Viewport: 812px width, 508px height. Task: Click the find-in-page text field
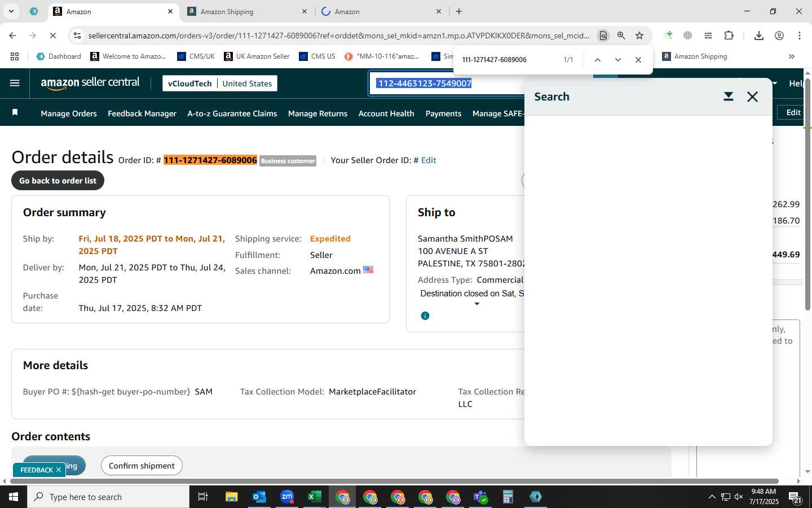point(507,59)
